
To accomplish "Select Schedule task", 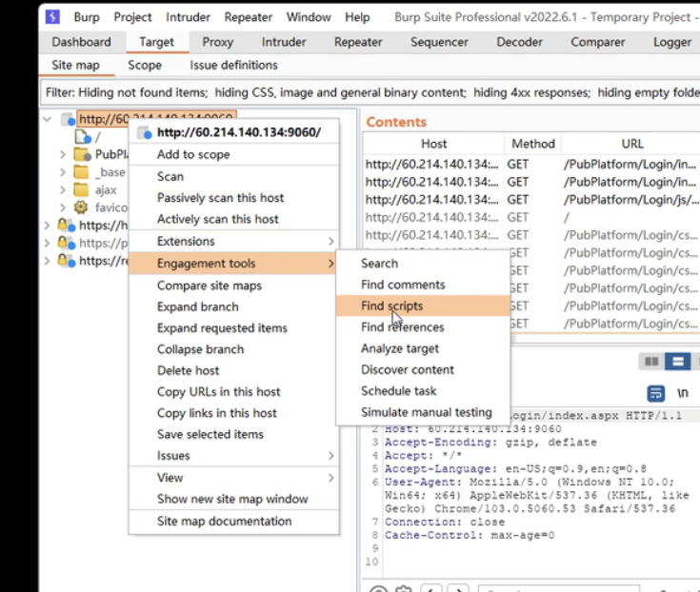I will click(423, 391).
